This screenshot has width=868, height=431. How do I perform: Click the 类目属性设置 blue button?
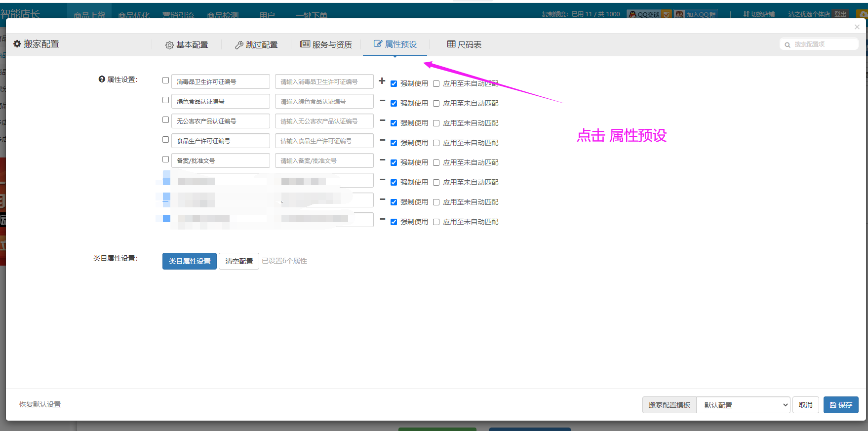click(189, 261)
